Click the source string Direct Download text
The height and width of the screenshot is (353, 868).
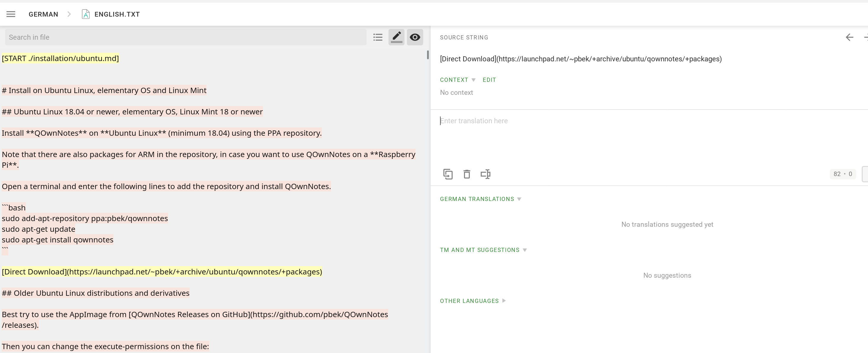tap(581, 59)
